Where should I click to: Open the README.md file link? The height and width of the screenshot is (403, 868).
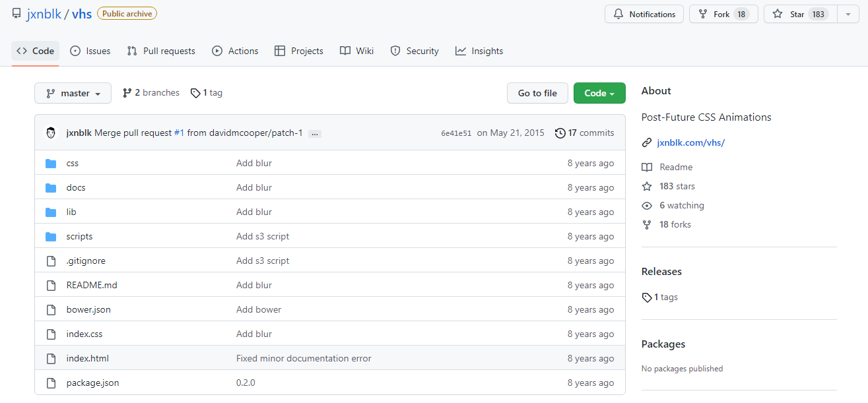(x=91, y=285)
